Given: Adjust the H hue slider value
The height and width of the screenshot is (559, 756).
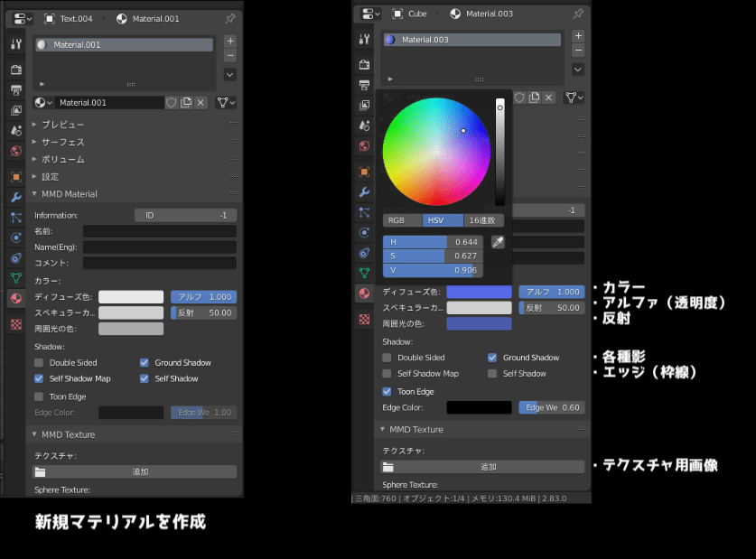Looking at the screenshot, I should (x=433, y=242).
